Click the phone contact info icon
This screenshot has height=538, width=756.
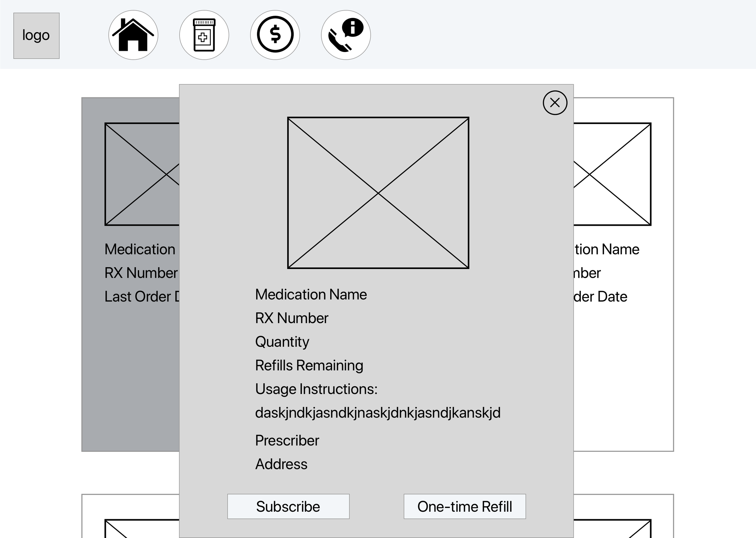click(x=346, y=35)
